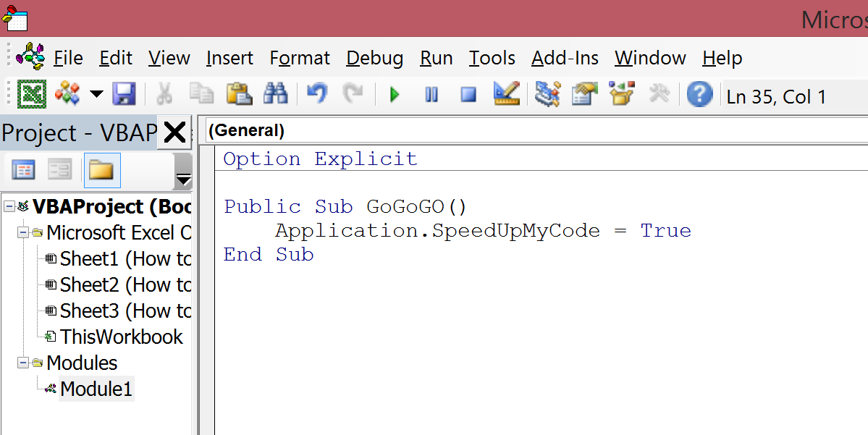The height and width of the screenshot is (435, 868).
Task: Open the Insert UserForm dropdown arrow
Action: 96,95
